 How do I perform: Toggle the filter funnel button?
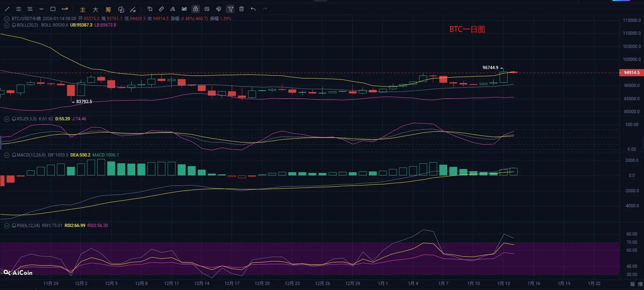230,9
